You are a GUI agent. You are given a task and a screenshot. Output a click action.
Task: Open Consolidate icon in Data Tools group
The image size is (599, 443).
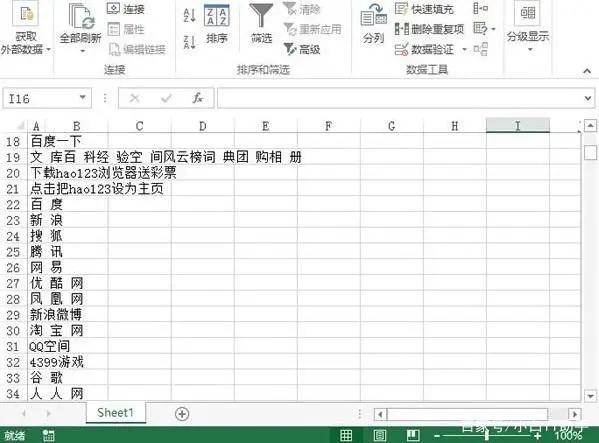(480, 8)
